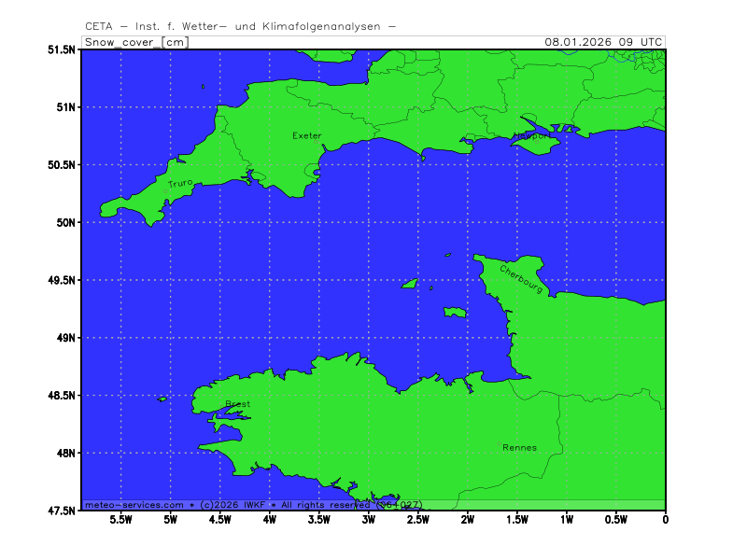This screenshot has width=747, height=560.
Task: Click the Rennes city label
Action: (x=519, y=448)
